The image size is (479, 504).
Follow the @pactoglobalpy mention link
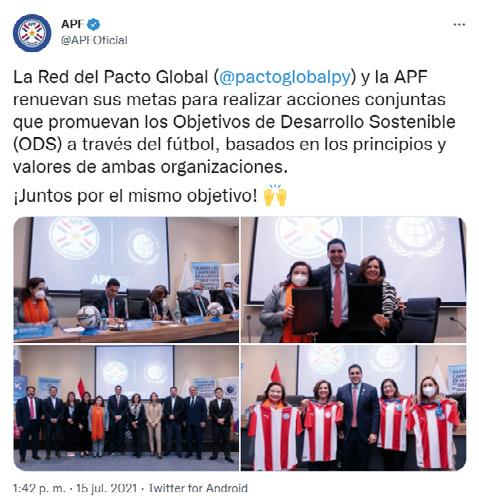tap(285, 77)
